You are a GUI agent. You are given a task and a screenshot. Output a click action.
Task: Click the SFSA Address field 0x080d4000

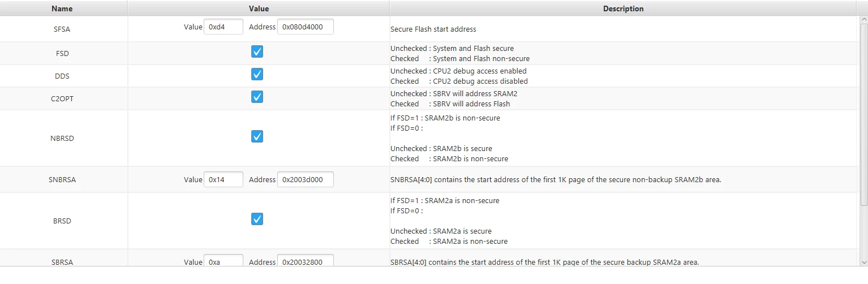306,27
